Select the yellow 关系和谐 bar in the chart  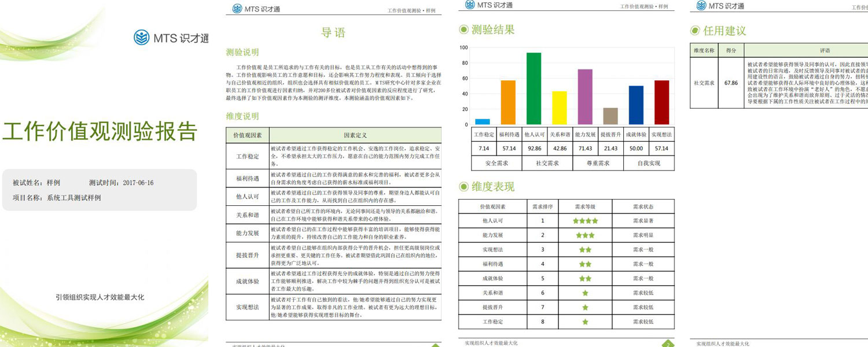pos(559,108)
